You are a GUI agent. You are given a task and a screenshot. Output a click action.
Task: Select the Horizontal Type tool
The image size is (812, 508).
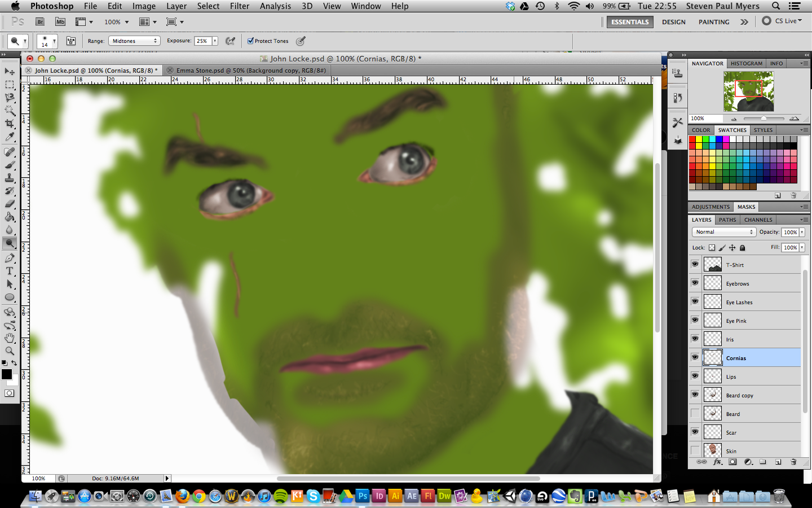[10, 271]
